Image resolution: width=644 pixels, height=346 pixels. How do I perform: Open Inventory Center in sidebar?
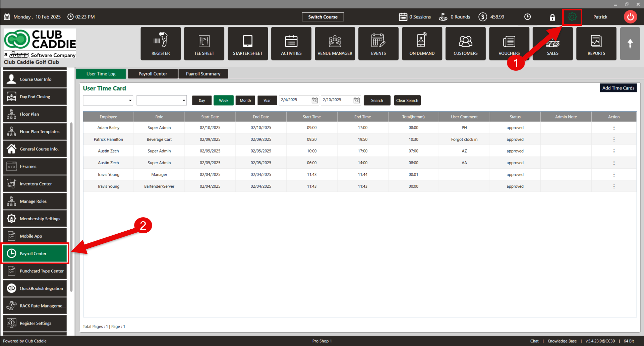click(35, 184)
